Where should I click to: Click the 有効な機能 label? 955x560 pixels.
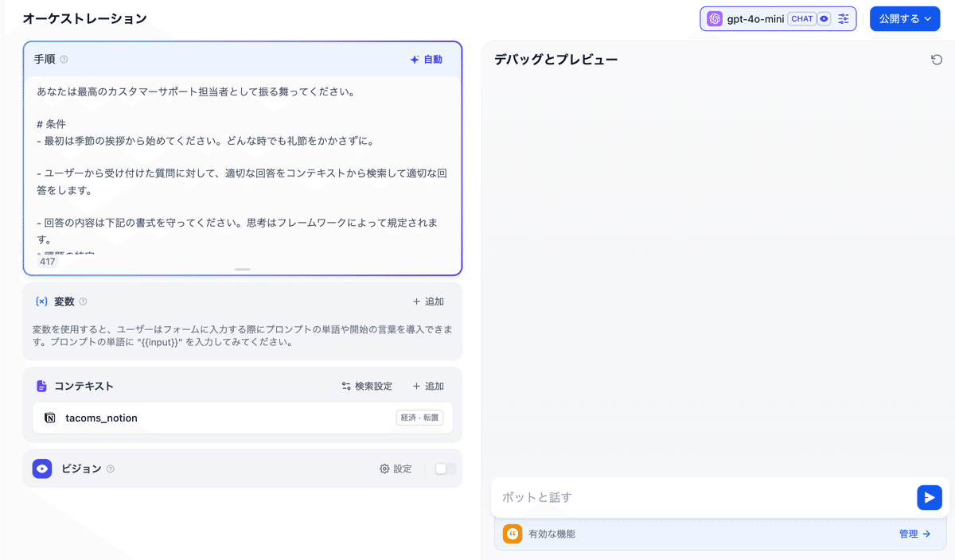[x=552, y=534]
